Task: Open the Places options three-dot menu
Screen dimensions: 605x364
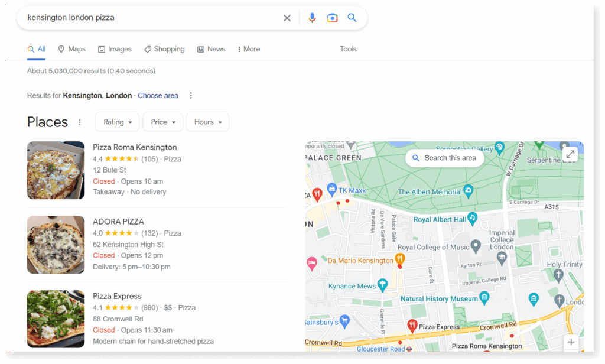Action: pyautogui.click(x=80, y=122)
